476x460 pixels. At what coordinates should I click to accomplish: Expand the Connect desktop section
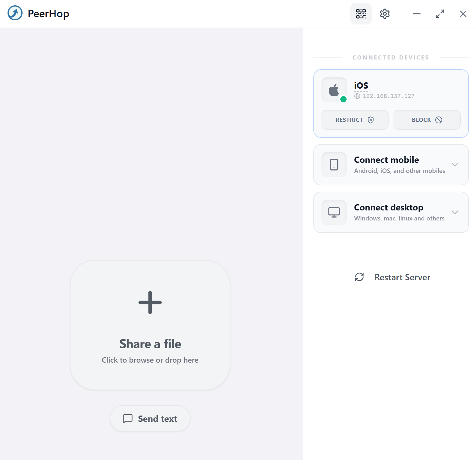(x=455, y=212)
